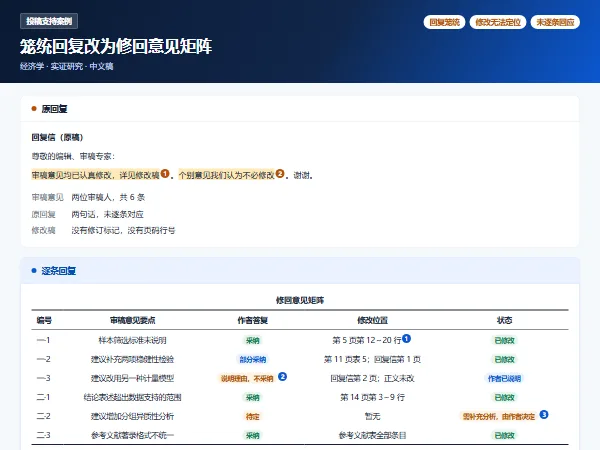Click the location 回复信第 2 页；正文未改
This screenshot has width=600, height=450.
(x=372, y=378)
